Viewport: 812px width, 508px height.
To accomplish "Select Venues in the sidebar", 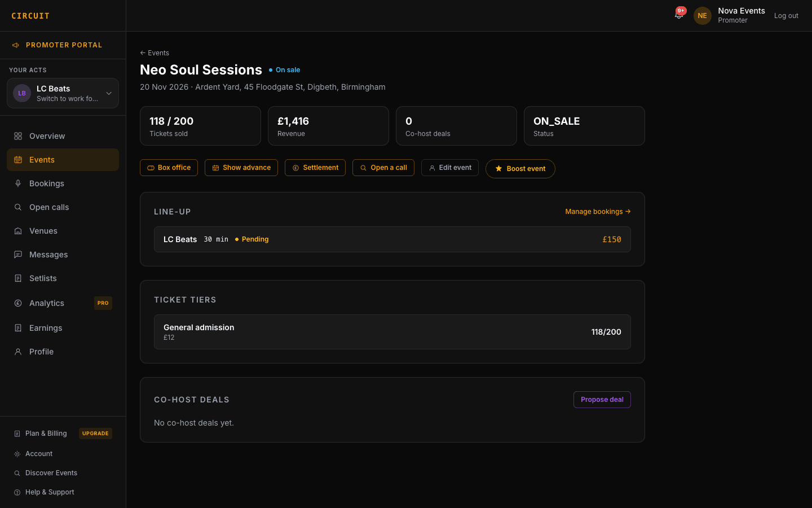I will coord(63,231).
